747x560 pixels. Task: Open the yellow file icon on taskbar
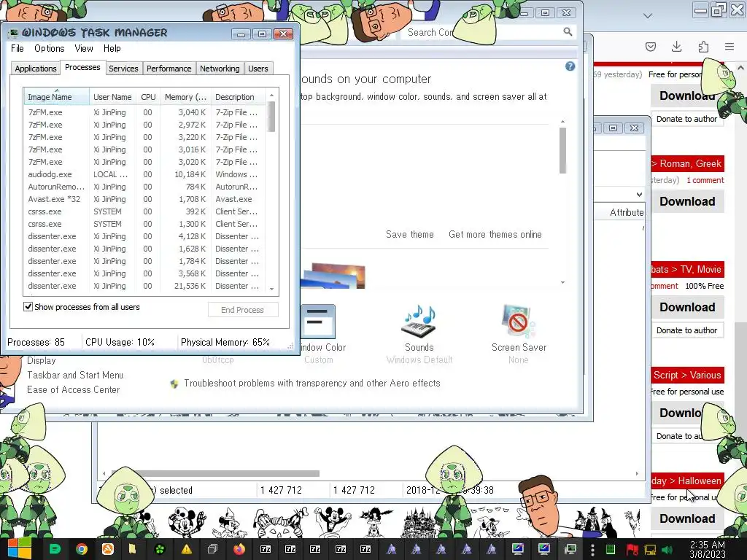[x=133, y=549]
